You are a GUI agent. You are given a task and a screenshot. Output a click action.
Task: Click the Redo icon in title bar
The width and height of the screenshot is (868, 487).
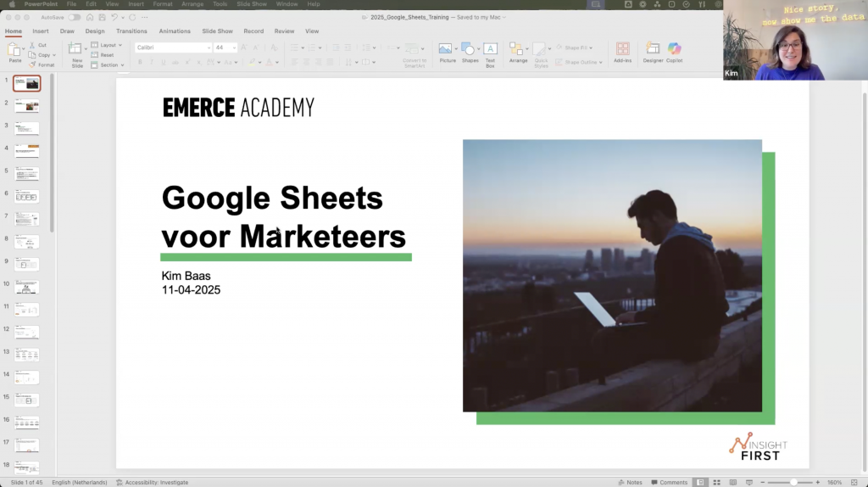click(x=132, y=17)
